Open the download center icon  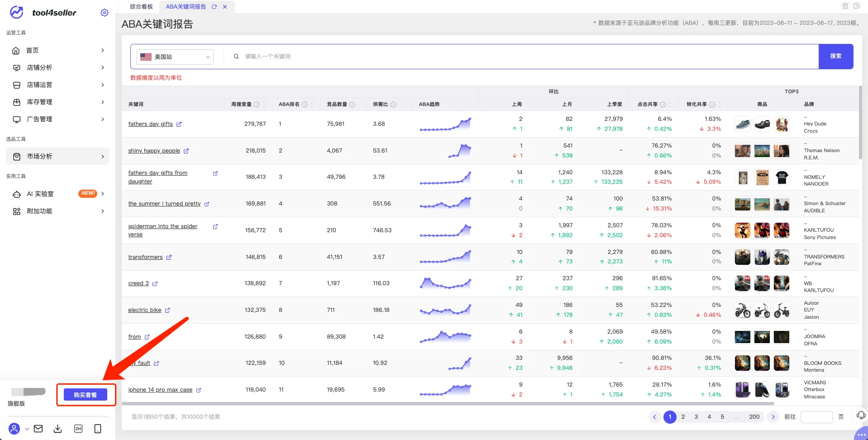tap(58, 429)
